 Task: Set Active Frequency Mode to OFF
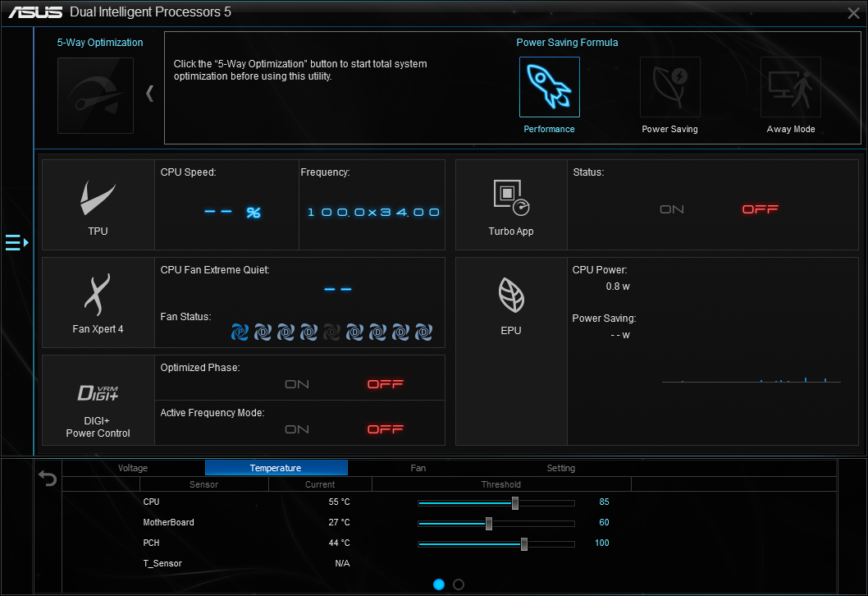[386, 429]
